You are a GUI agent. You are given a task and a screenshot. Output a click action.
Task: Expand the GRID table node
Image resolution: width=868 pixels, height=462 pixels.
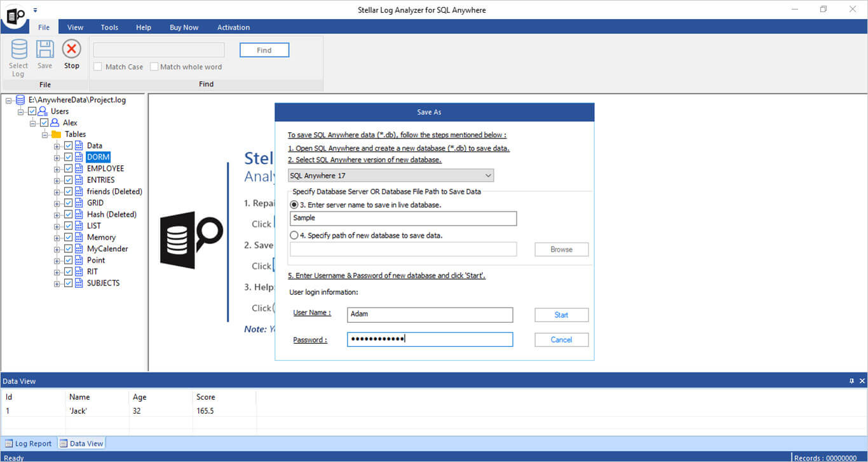[57, 203]
